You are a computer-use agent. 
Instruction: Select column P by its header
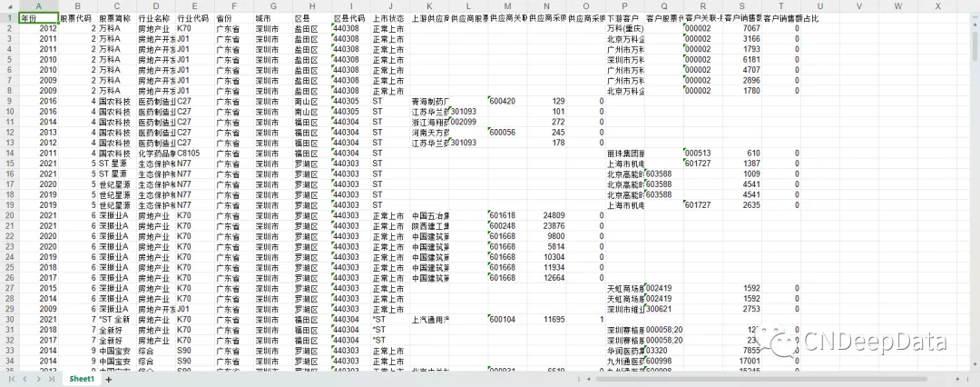pos(625,5)
